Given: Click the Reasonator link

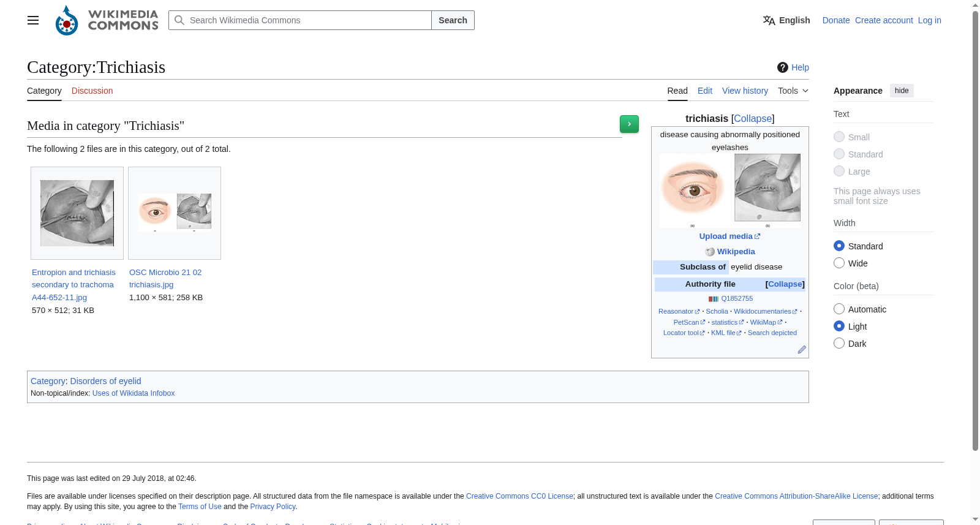Looking at the screenshot, I should click(x=676, y=312).
